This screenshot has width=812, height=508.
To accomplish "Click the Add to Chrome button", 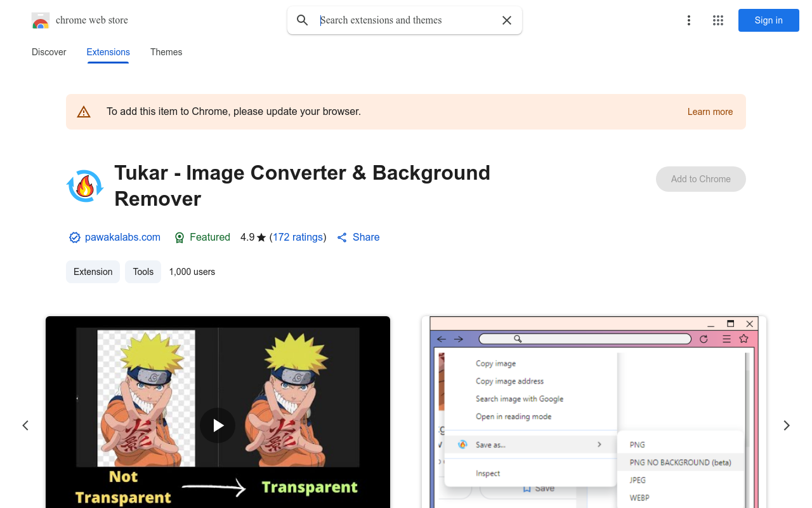I will (701, 179).
